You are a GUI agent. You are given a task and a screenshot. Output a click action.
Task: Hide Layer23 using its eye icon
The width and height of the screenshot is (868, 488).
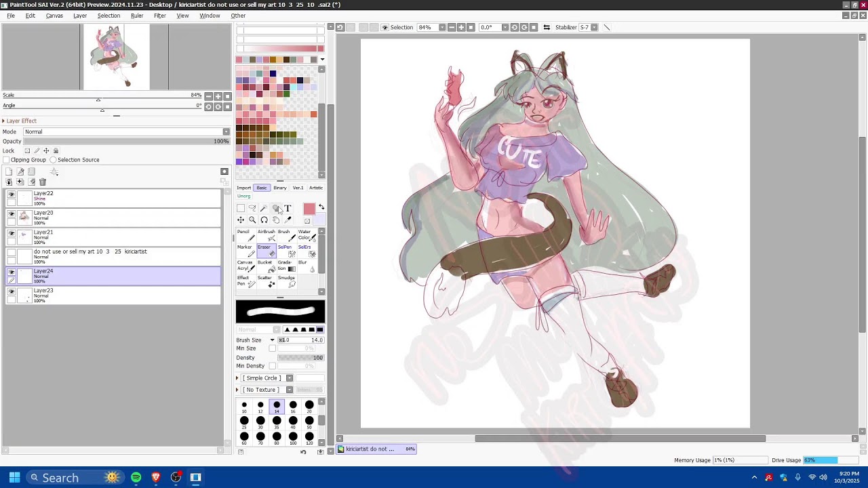click(12, 291)
